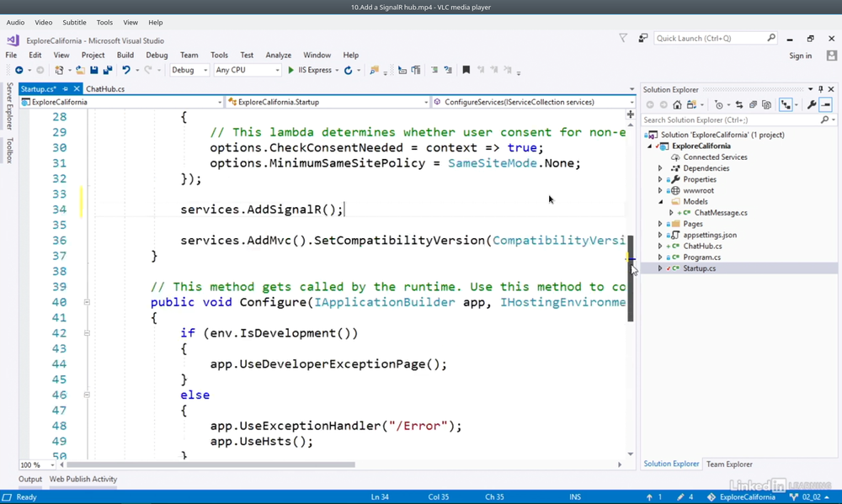Click Collapse All in Solution Explorer
The height and width of the screenshot is (504, 842).
pyautogui.click(x=753, y=105)
